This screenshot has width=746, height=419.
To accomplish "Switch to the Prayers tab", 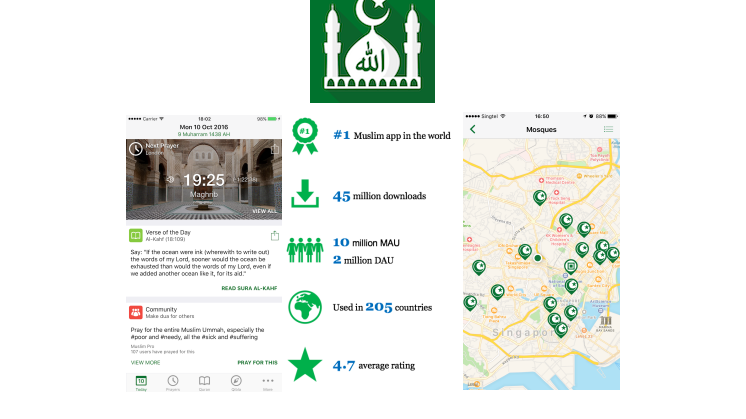I will [x=173, y=383].
